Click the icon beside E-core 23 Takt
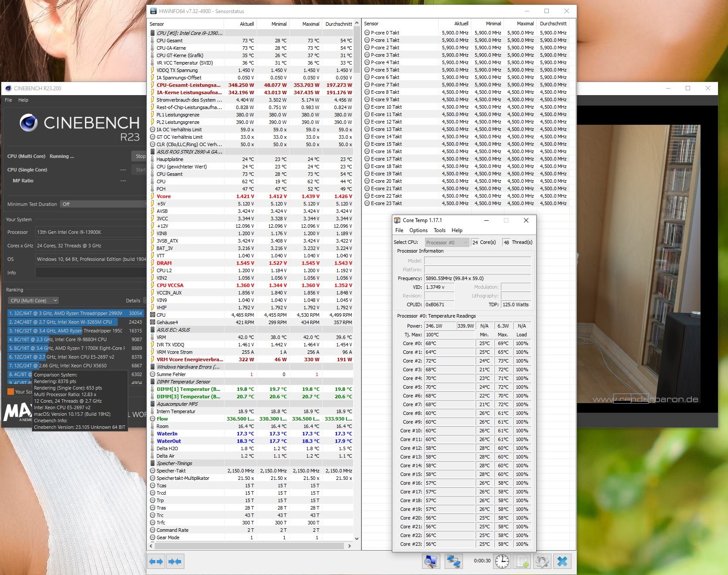Screen dimensions: 728x575 pyautogui.click(x=367, y=203)
